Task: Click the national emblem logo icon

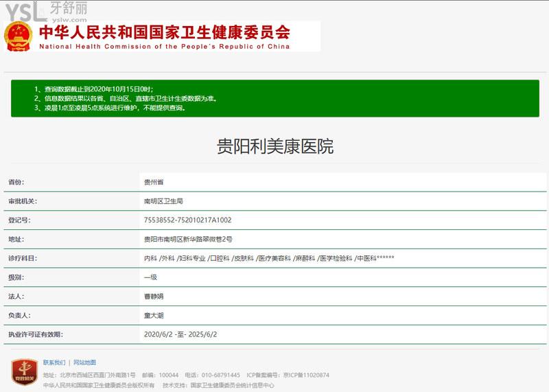Action: tap(19, 36)
